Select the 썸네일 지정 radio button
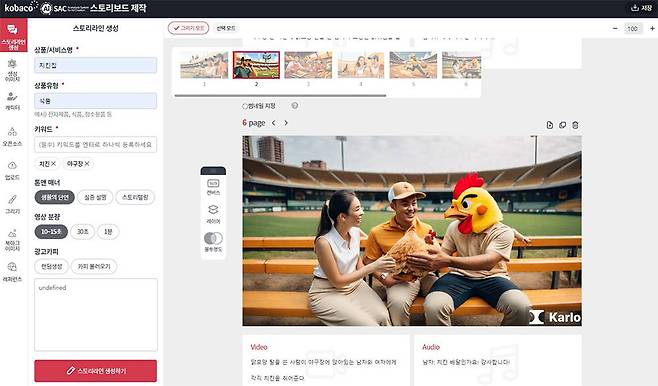The image size is (658, 386). click(x=245, y=106)
